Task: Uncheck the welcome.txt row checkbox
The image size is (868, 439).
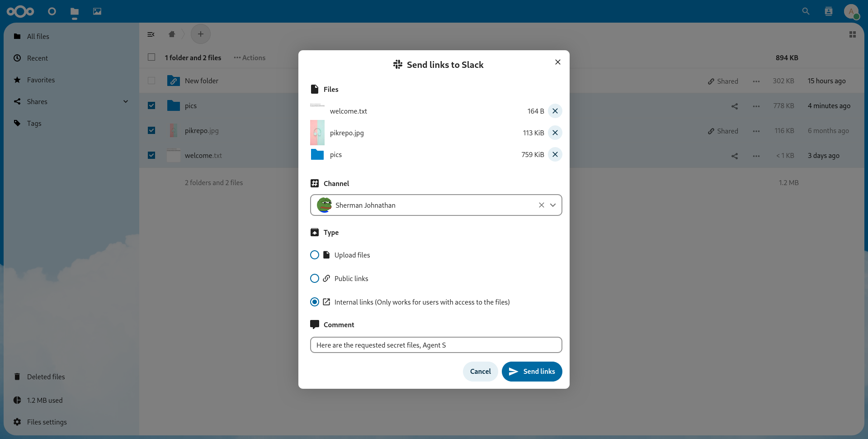Action: point(151,155)
